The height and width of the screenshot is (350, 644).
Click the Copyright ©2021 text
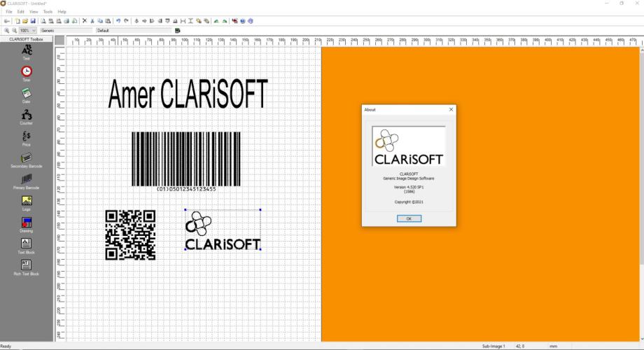(409, 202)
